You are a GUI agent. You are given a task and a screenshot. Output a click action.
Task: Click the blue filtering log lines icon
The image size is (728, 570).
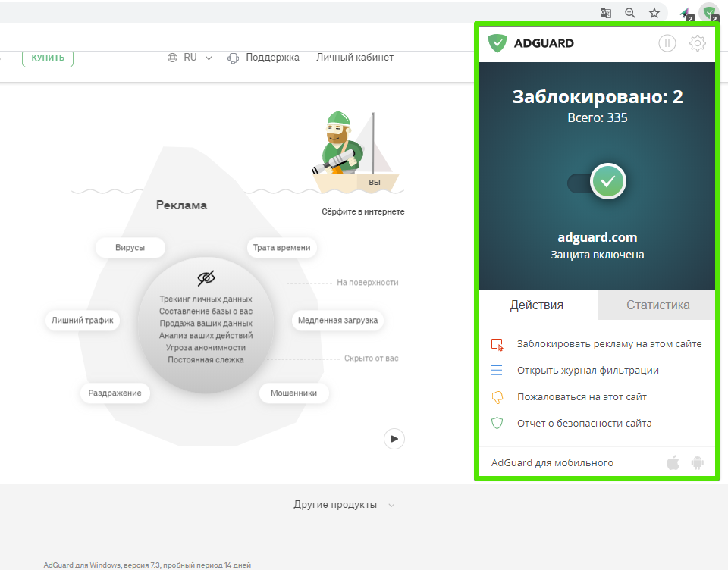(497, 371)
